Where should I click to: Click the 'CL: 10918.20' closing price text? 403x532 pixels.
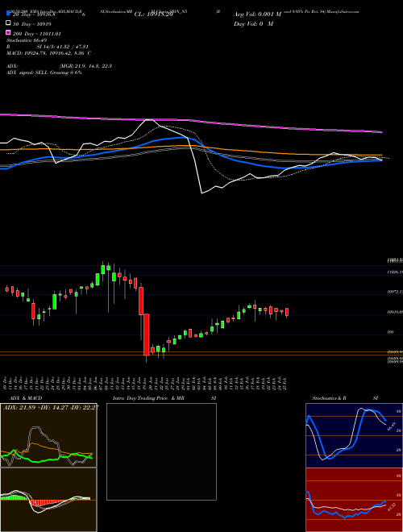[154, 14]
